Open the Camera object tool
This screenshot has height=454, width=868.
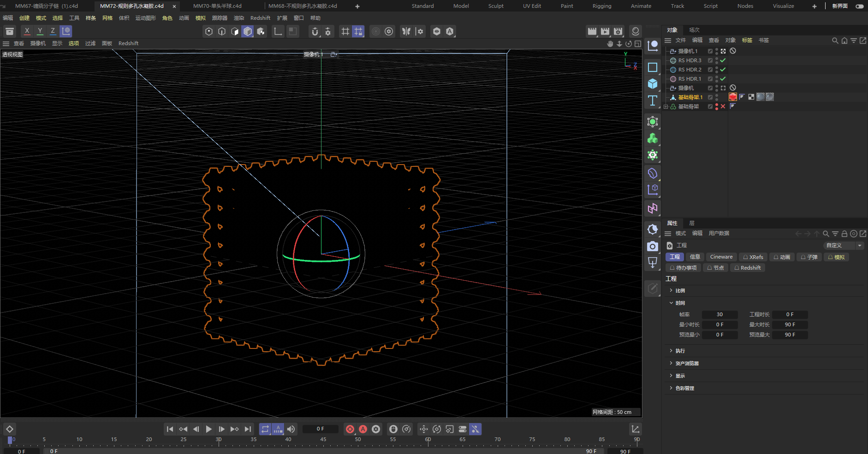tap(653, 246)
